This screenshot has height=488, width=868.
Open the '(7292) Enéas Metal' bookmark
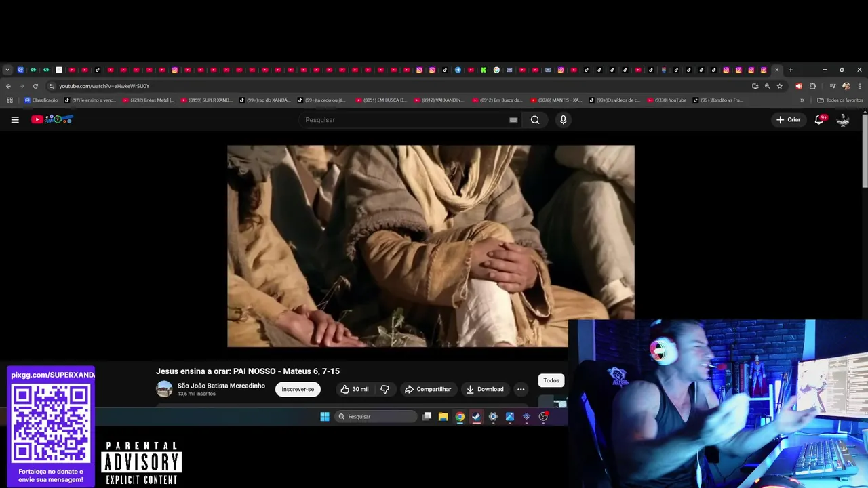click(148, 100)
